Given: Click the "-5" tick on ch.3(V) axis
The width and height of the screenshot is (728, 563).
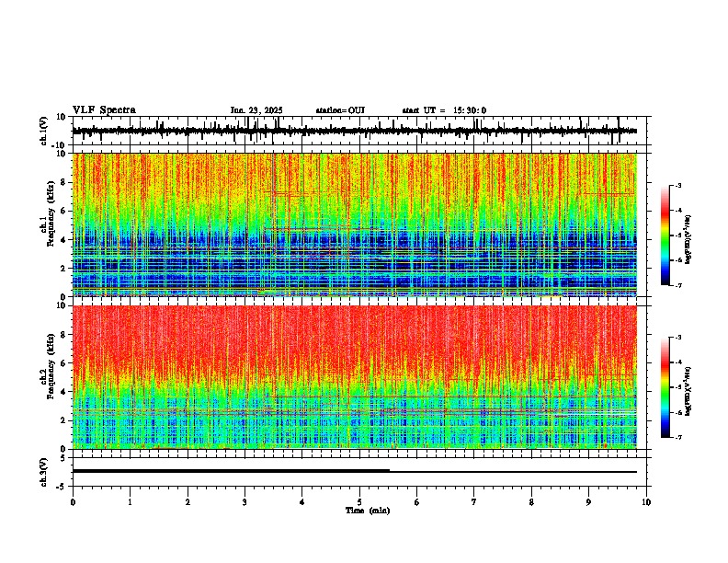Looking at the screenshot, I should (x=62, y=487).
